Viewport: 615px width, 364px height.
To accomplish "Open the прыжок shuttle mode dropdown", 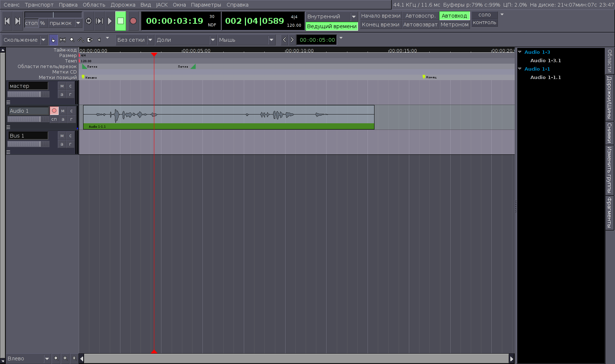I will (64, 23).
